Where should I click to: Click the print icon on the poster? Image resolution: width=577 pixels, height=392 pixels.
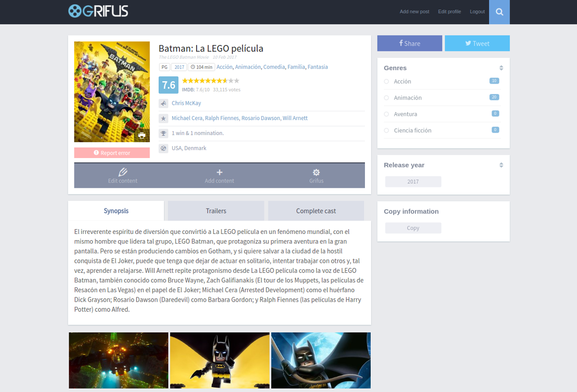coord(142,135)
